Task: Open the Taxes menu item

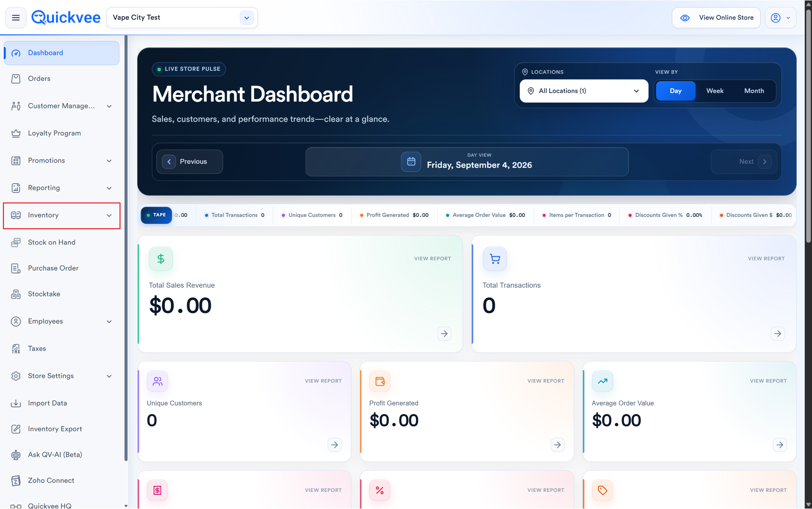Action: (62, 349)
